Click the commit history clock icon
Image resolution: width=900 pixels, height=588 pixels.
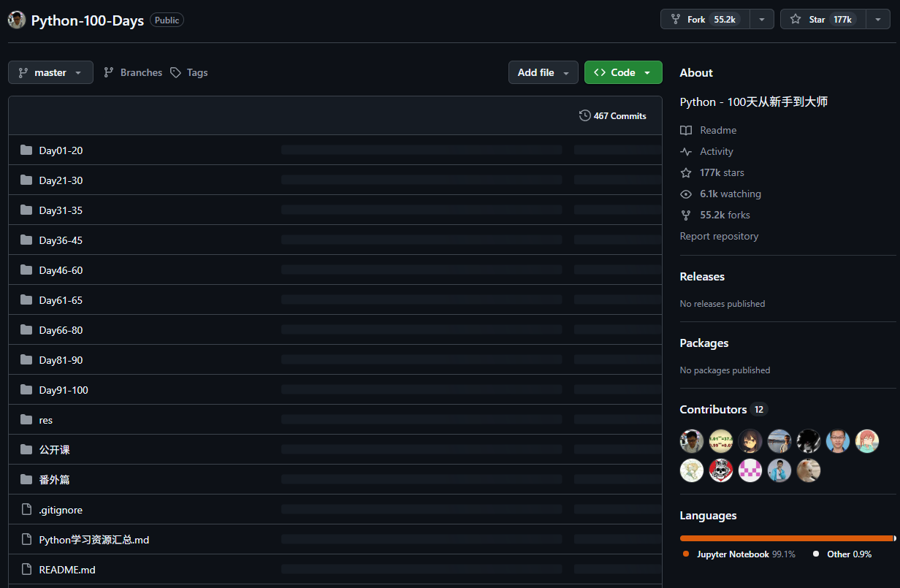(x=584, y=115)
